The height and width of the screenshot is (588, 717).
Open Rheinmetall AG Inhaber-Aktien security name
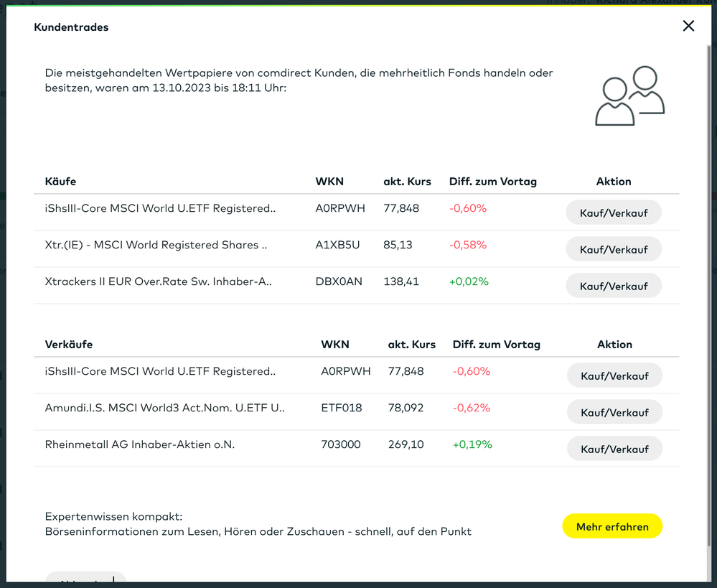tap(140, 444)
